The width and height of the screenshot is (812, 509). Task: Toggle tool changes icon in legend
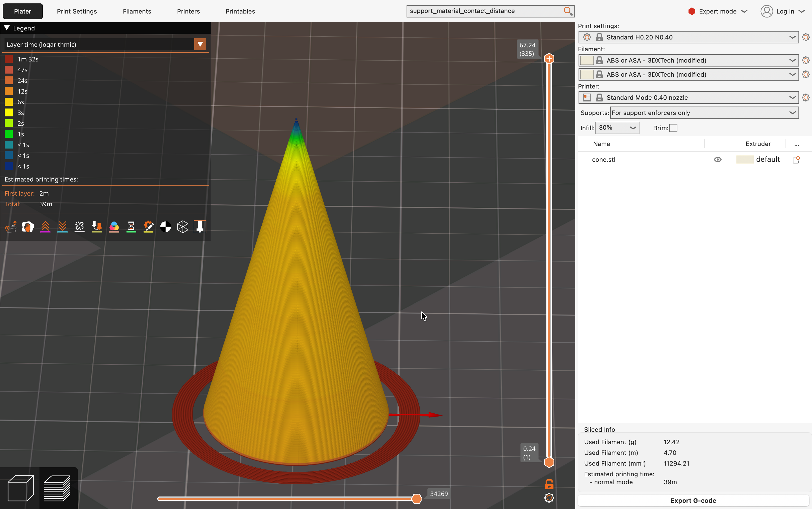[97, 227]
